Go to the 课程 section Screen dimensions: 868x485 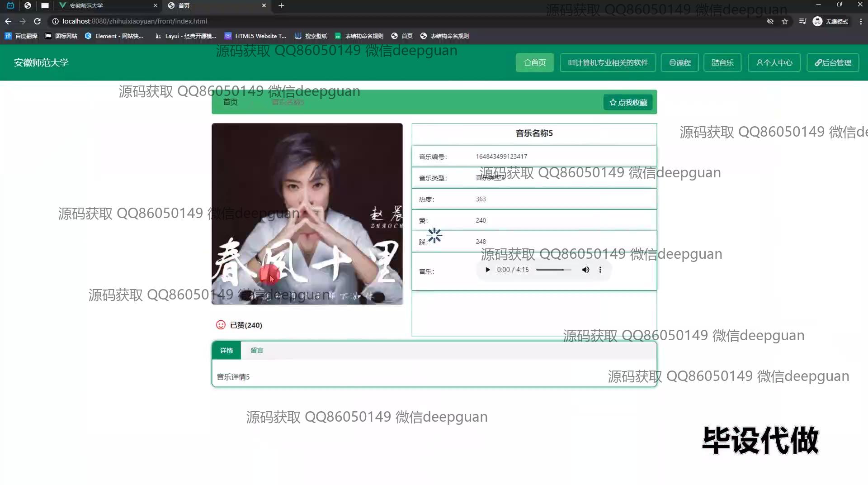[x=679, y=62]
